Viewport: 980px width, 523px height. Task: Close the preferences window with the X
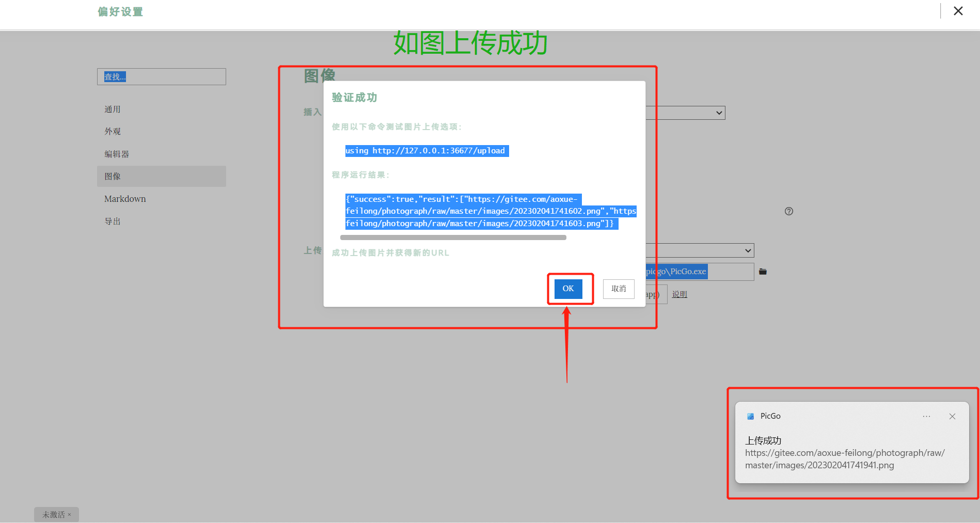pyautogui.click(x=958, y=11)
